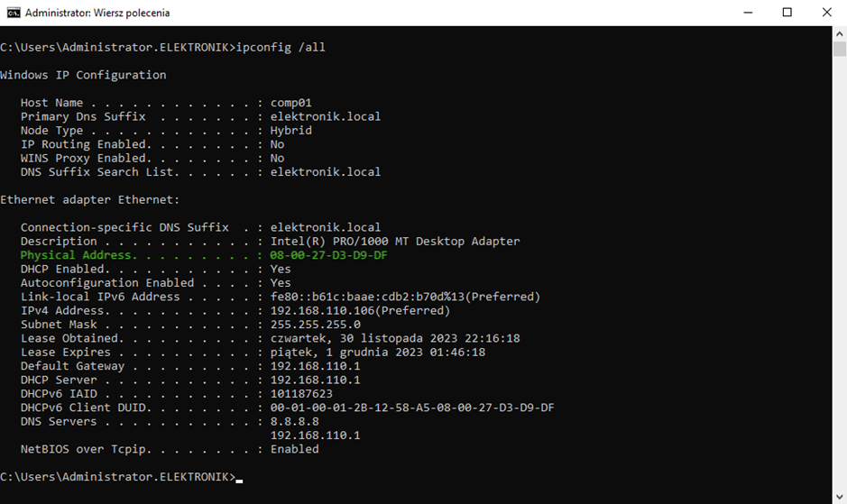The height and width of the screenshot is (504, 847).
Task: Click the vertical scrollbar thumb
Action: (840, 48)
